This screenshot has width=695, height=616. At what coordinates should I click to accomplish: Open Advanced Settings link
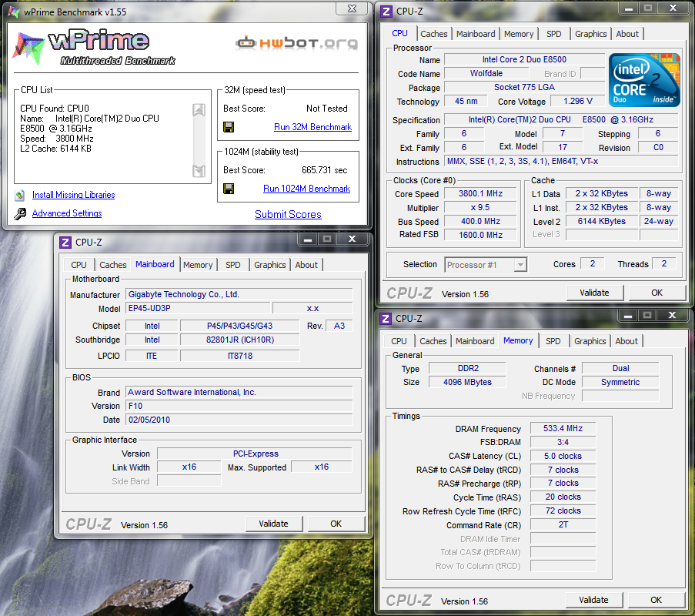[x=67, y=213]
